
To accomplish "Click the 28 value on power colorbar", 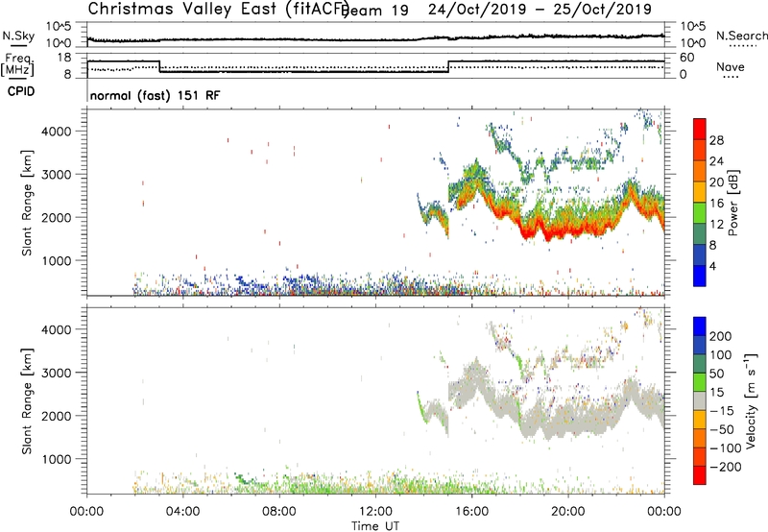I will [716, 140].
